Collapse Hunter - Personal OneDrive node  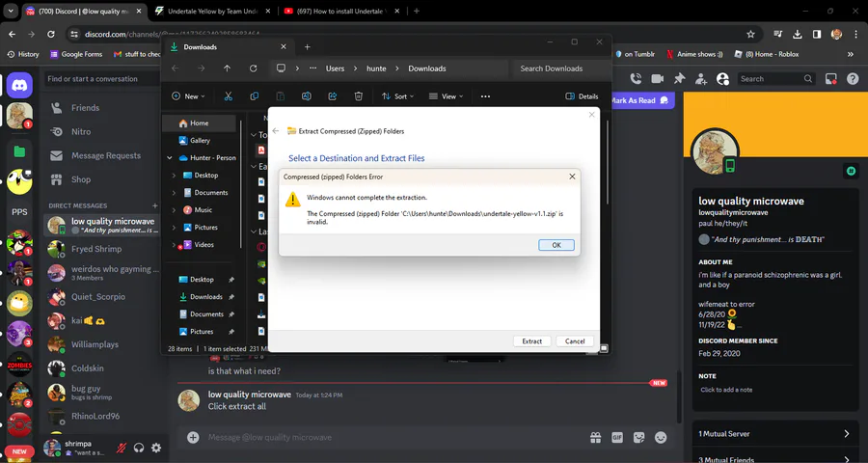170,158
